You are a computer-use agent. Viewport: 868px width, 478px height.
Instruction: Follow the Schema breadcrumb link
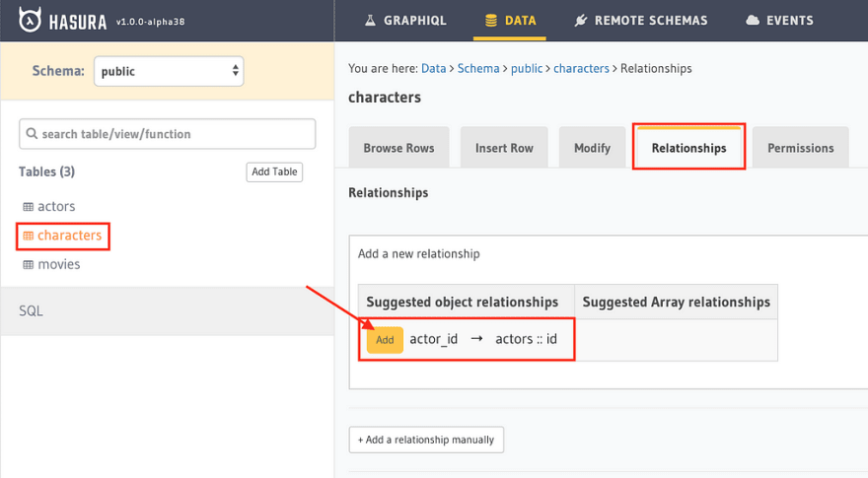[478, 69]
